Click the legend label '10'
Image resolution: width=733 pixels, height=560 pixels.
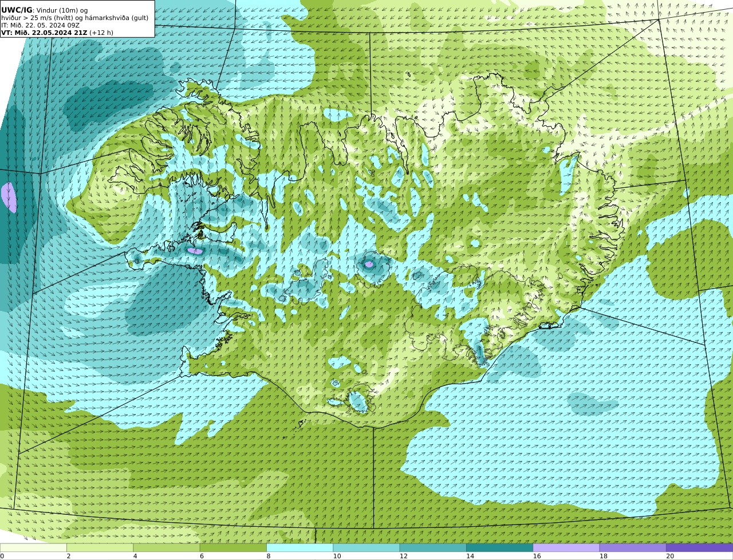point(337,556)
